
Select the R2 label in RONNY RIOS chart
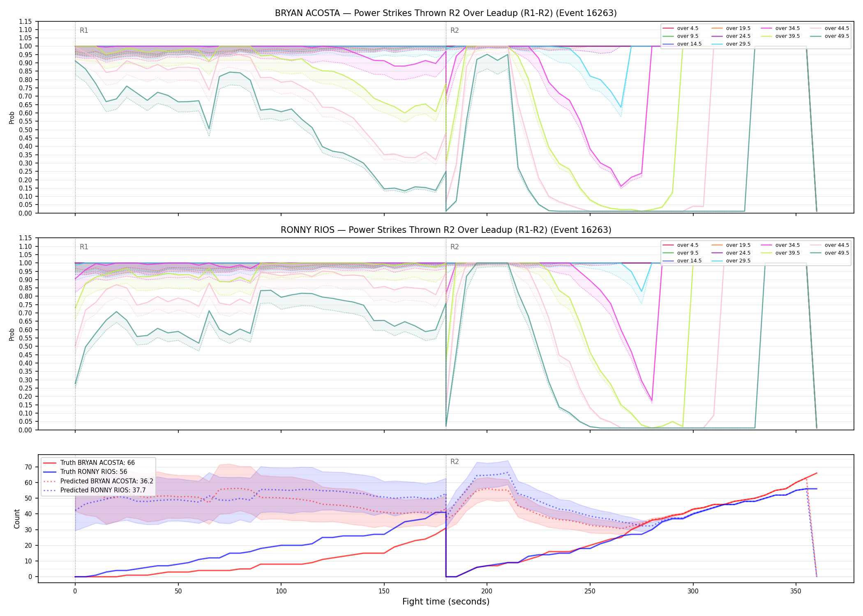[x=455, y=247]
